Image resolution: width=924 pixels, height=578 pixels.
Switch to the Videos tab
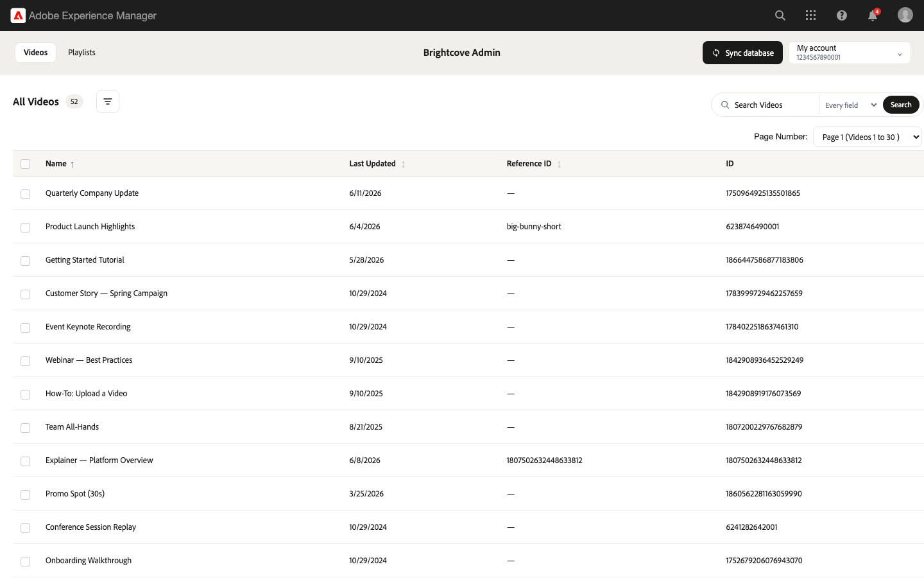[36, 53]
